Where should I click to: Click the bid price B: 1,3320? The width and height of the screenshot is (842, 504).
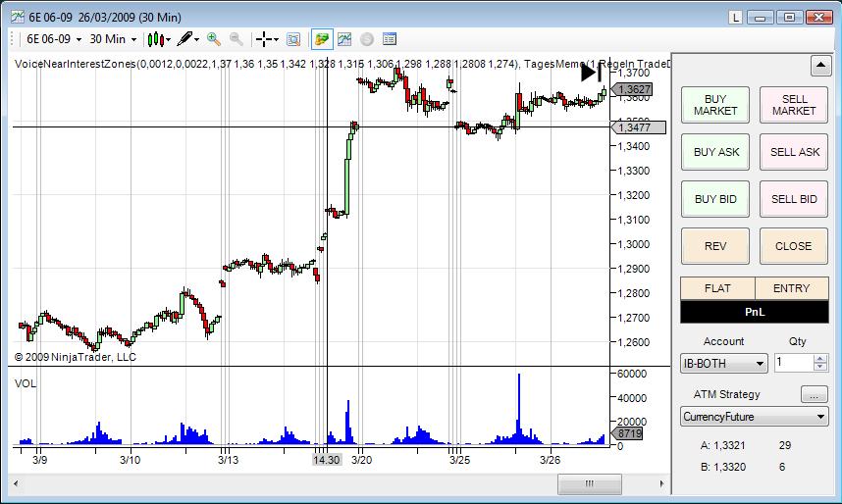point(723,467)
